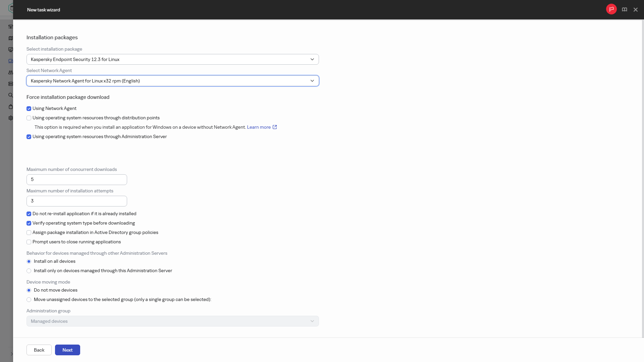Uncheck Using Network Agent checkbox
644x362 pixels.
(29, 109)
